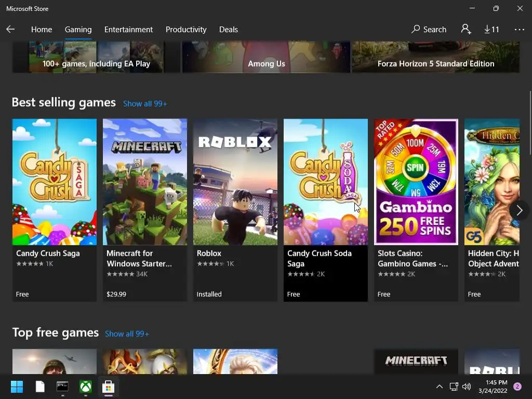The height and width of the screenshot is (399, 532).
Task: Click the Candy Crush Soda Saga title
Action: pos(320,259)
